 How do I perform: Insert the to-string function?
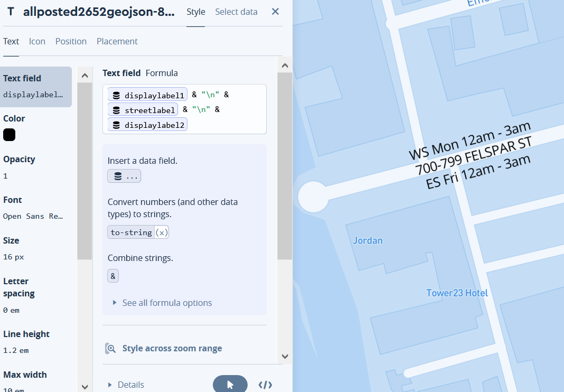click(x=138, y=232)
